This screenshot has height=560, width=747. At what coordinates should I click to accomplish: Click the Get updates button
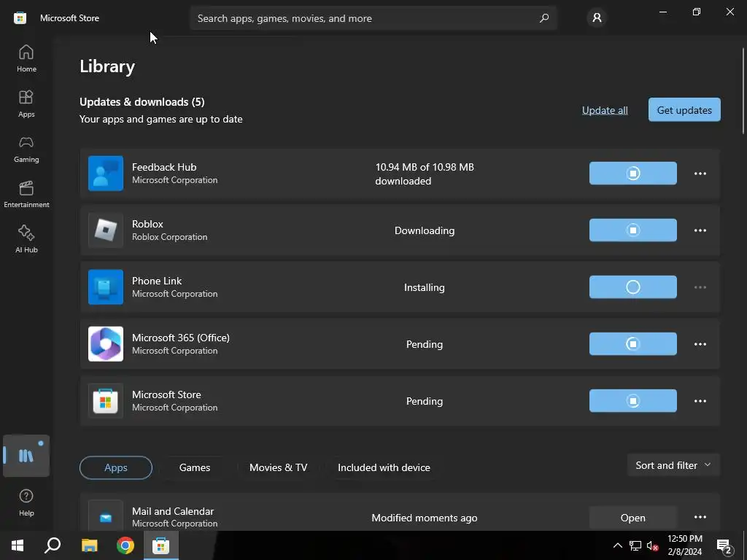tap(684, 110)
